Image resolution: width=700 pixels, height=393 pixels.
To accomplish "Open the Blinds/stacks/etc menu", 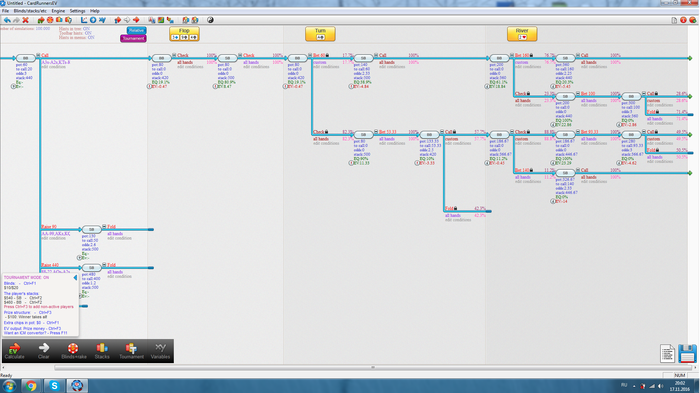I will [30, 11].
